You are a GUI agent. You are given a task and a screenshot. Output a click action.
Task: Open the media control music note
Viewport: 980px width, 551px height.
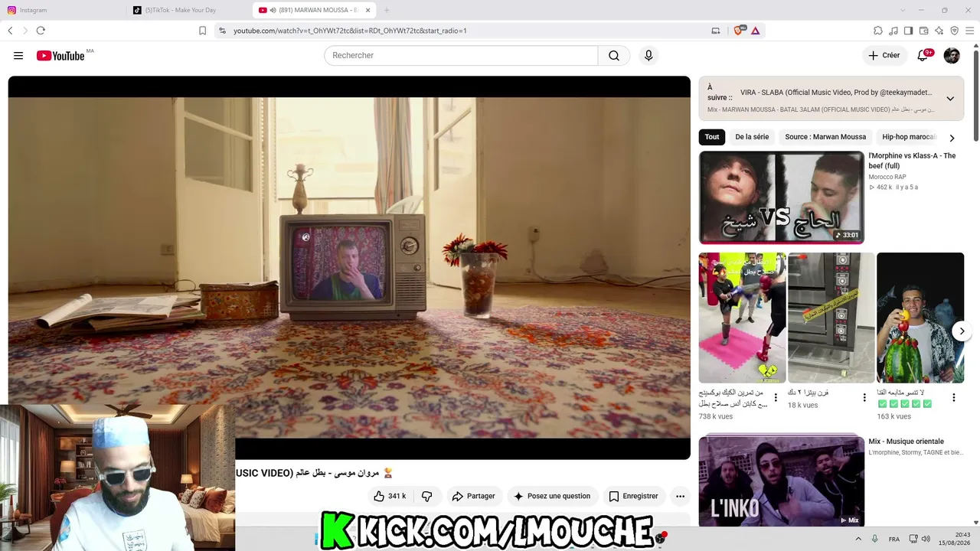893,31
